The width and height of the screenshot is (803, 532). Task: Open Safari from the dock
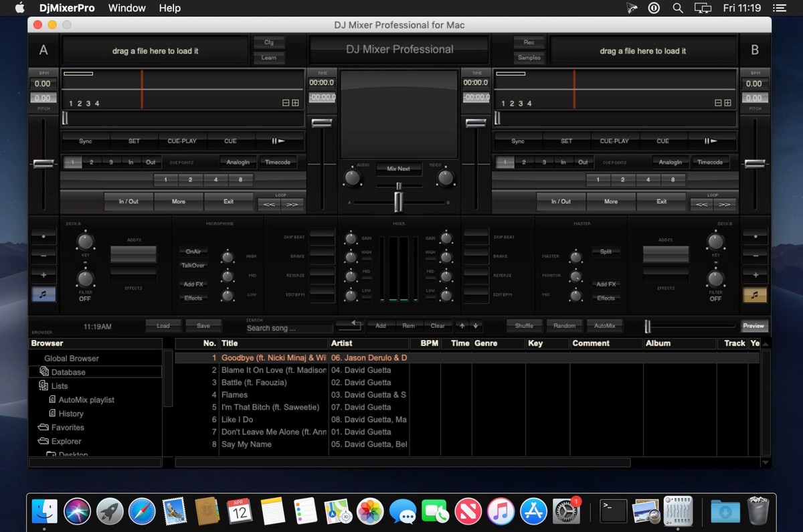click(x=142, y=512)
